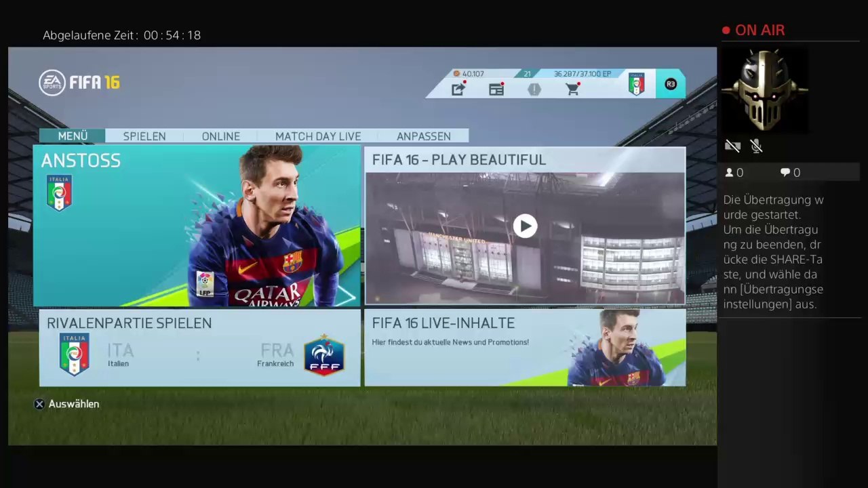
Task: Switch to the SPIELEN tab
Action: [x=144, y=136]
